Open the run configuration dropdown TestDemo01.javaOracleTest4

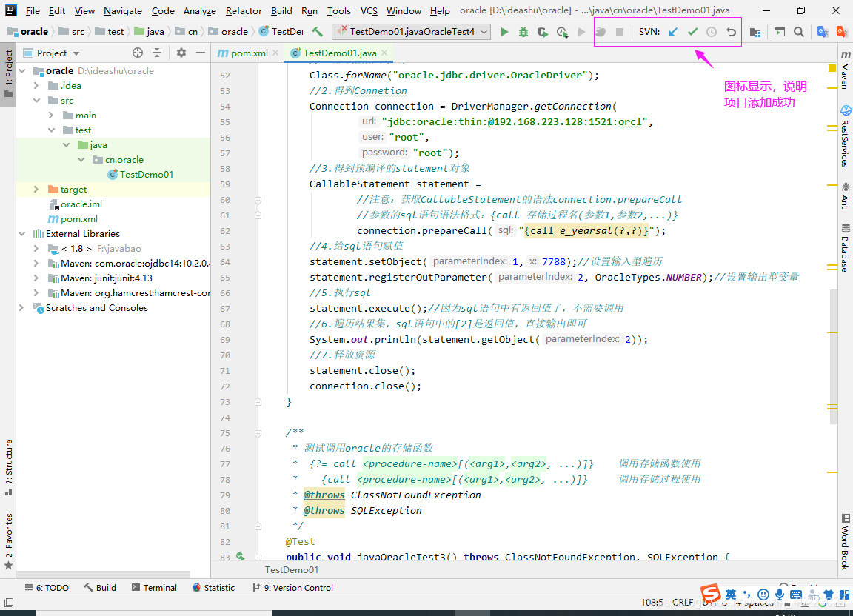(411, 32)
